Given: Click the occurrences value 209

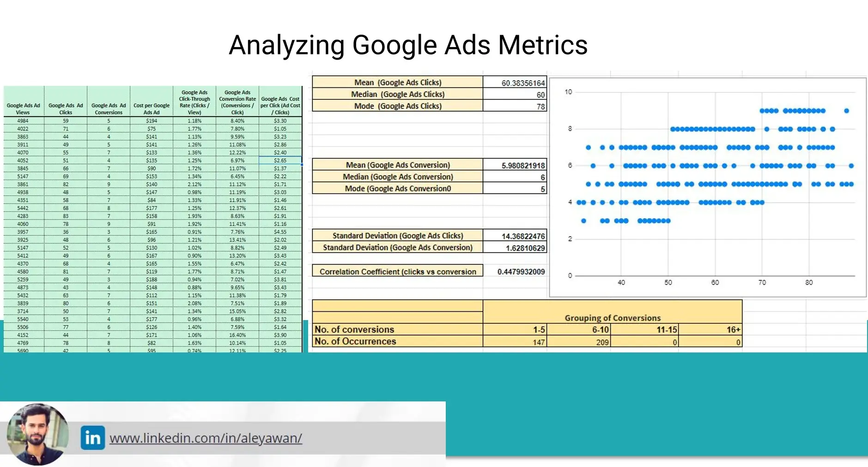Looking at the screenshot, I should point(579,342).
